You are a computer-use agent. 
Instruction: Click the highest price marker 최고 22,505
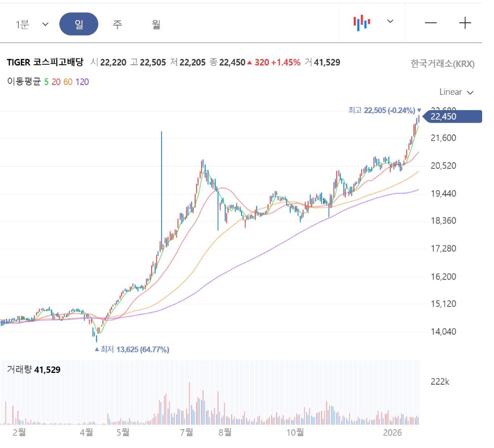(x=384, y=111)
